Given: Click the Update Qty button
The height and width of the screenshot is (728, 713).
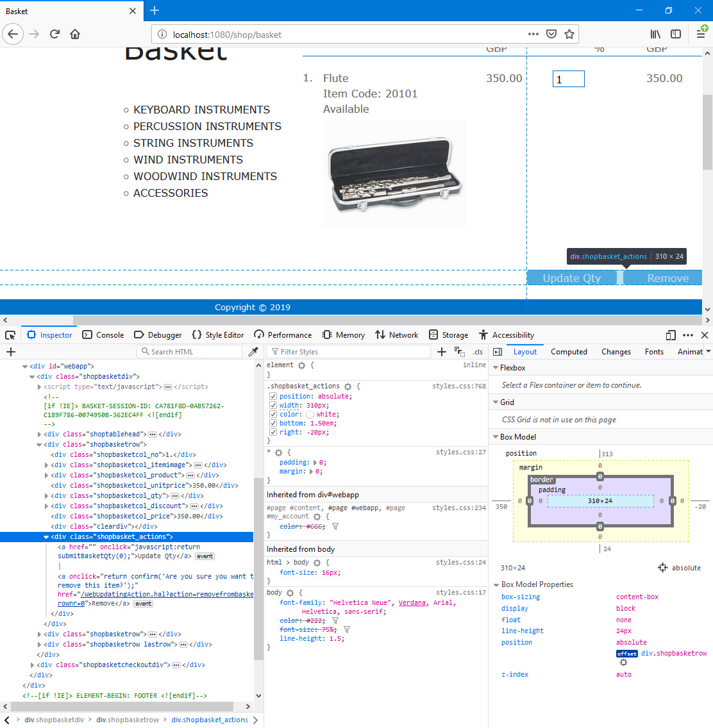Looking at the screenshot, I should coord(572,278).
